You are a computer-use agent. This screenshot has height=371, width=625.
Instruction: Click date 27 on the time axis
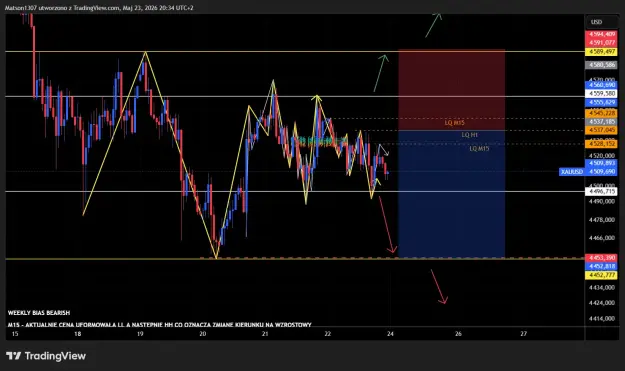(523, 334)
